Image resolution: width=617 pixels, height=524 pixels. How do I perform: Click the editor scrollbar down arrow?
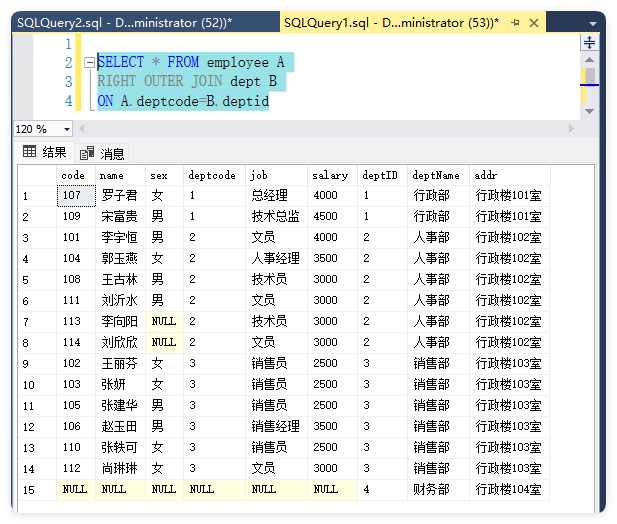tap(589, 111)
